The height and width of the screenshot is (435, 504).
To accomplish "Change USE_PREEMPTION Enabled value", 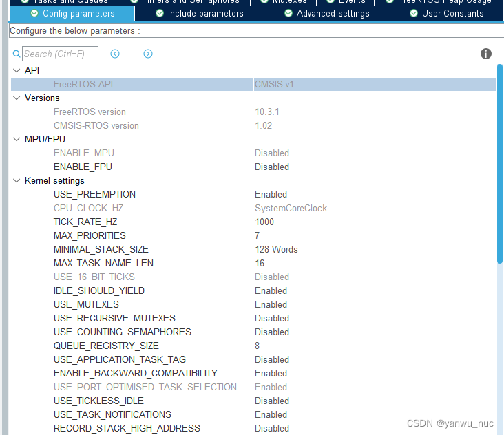I will (271, 194).
